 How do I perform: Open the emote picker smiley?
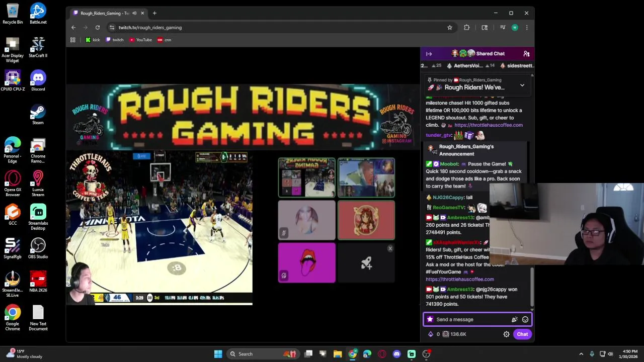point(525,319)
